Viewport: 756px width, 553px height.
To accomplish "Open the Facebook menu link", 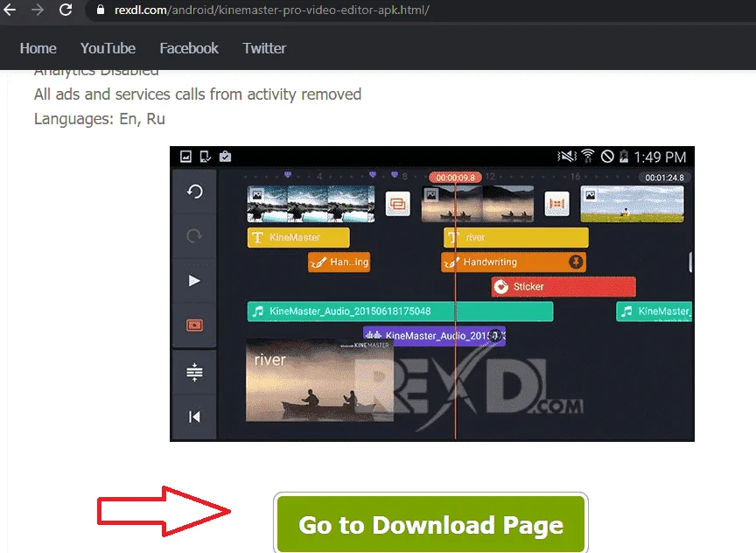I will point(189,48).
